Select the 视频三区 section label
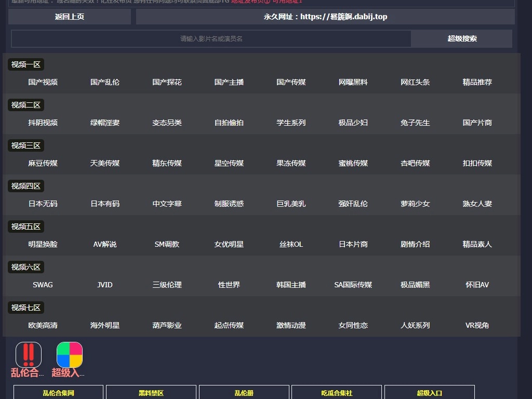The image size is (532, 399). (26, 145)
